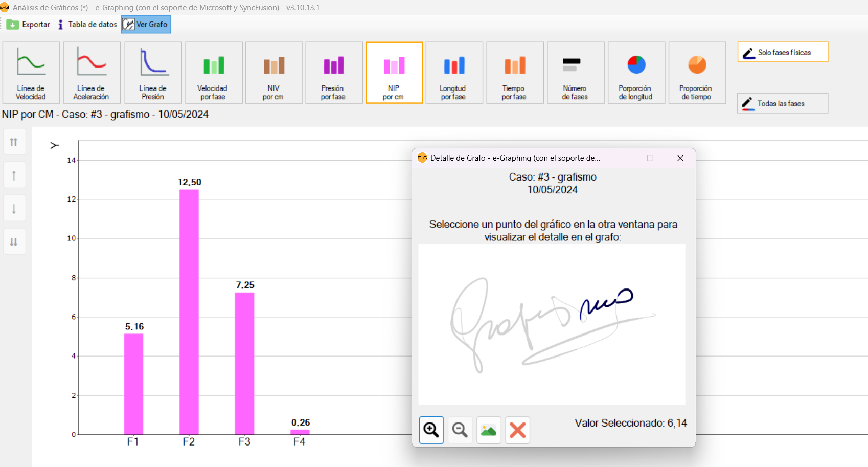Click the red X clear button
Viewport: 868px width, 467px height.
pyautogui.click(x=517, y=430)
